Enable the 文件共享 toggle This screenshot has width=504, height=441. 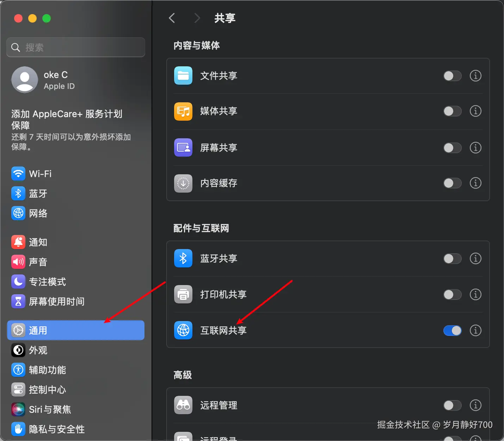coord(452,75)
